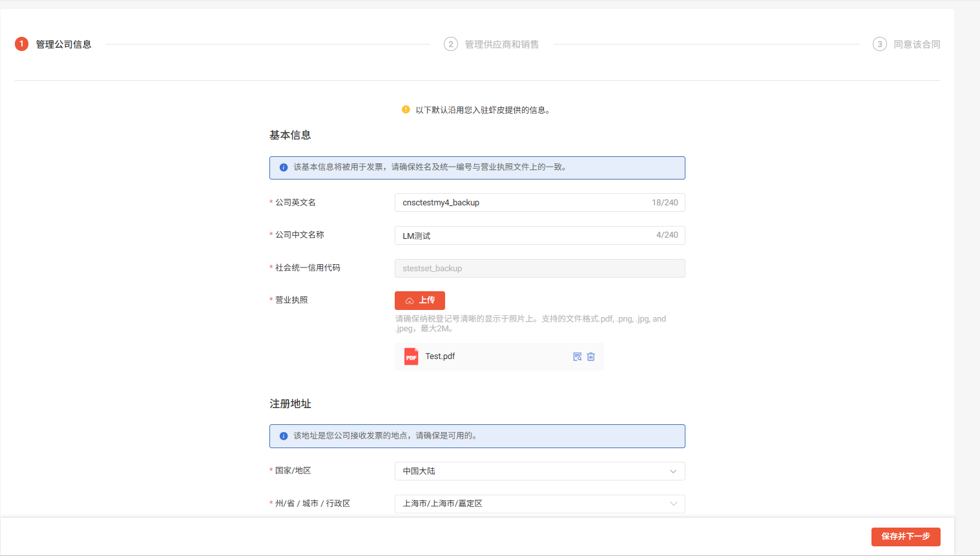This screenshot has width=980, height=556.
Task: Open the 国家/地区 dropdown
Action: (539, 471)
